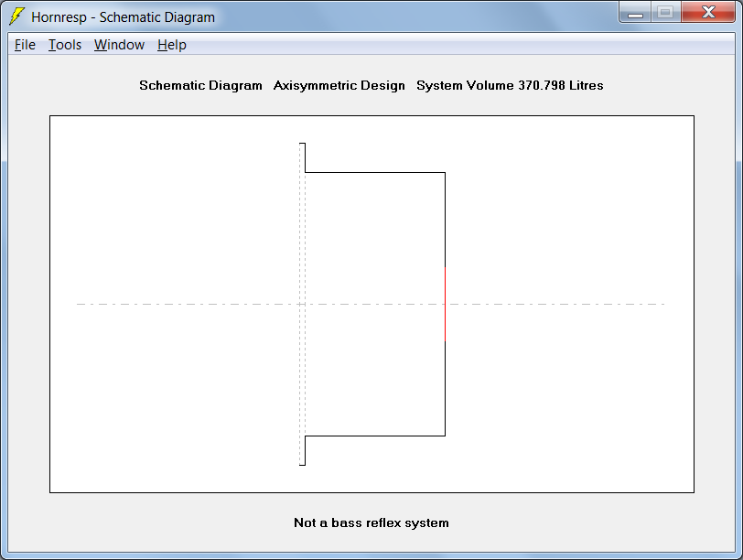Open the File menu
This screenshot has width=743, height=560.
coord(25,45)
